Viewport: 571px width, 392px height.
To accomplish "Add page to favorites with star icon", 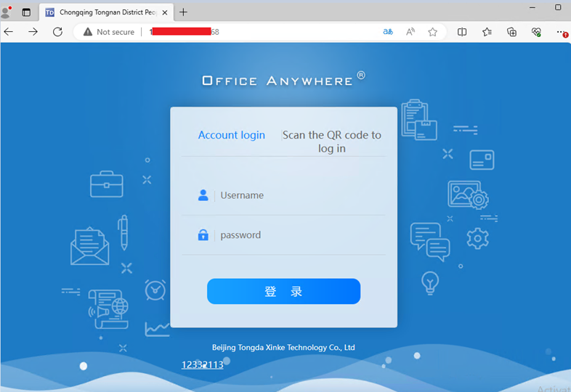I will [x=433, y=32].
